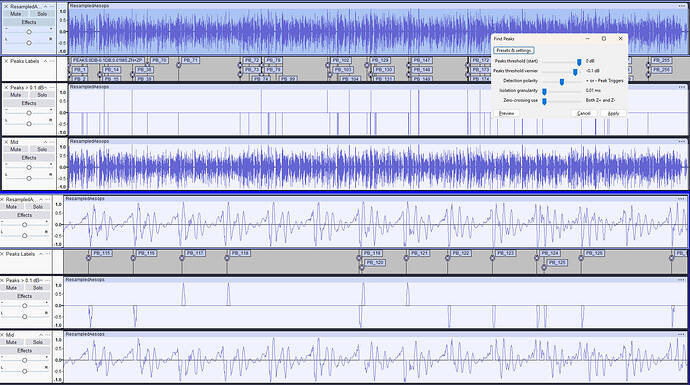Collapse the ResampledA track in zoomed-in view
The width and height of the screenshot is (690, 385).
pos(40,199)
